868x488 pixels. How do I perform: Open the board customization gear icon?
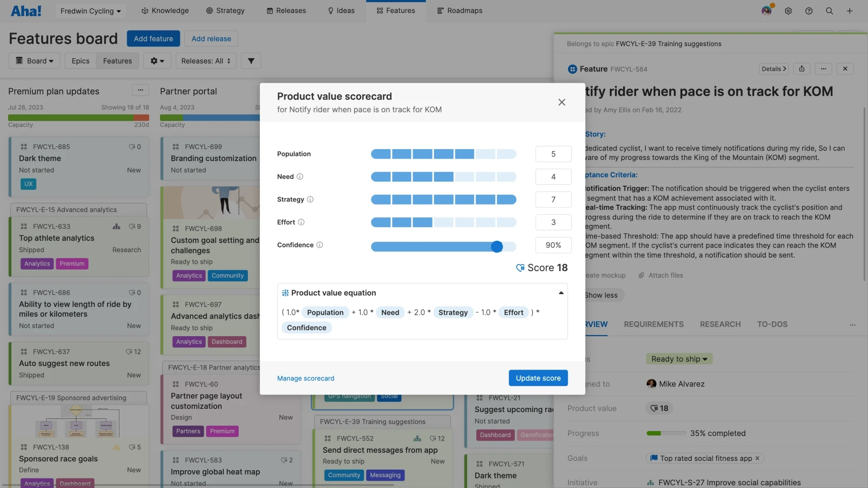click(x=157, y=61)
